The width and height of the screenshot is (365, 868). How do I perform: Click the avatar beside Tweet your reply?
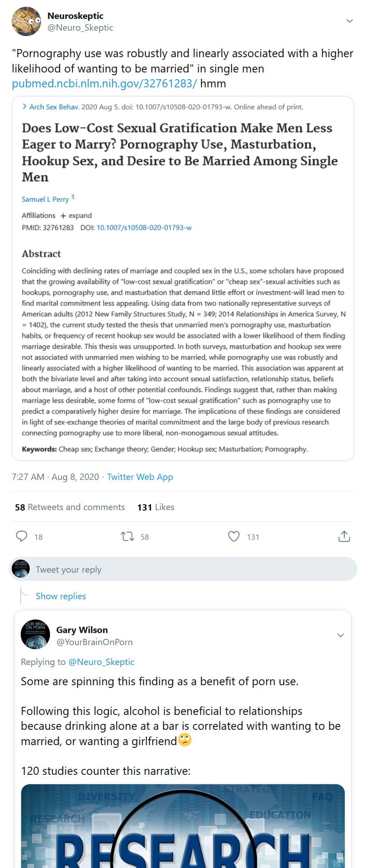[21, 569]
